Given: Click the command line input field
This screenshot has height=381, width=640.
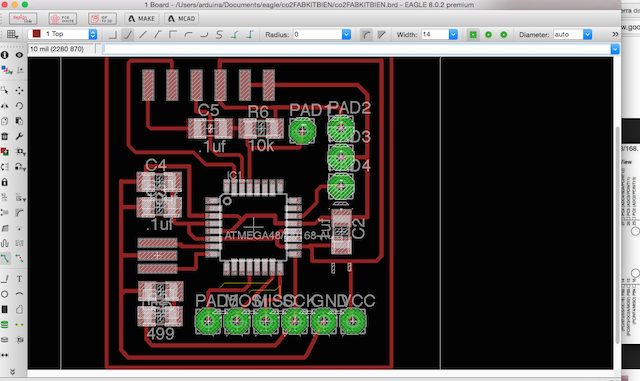Looking at the screenshot, I should click(x=357, y=49).
